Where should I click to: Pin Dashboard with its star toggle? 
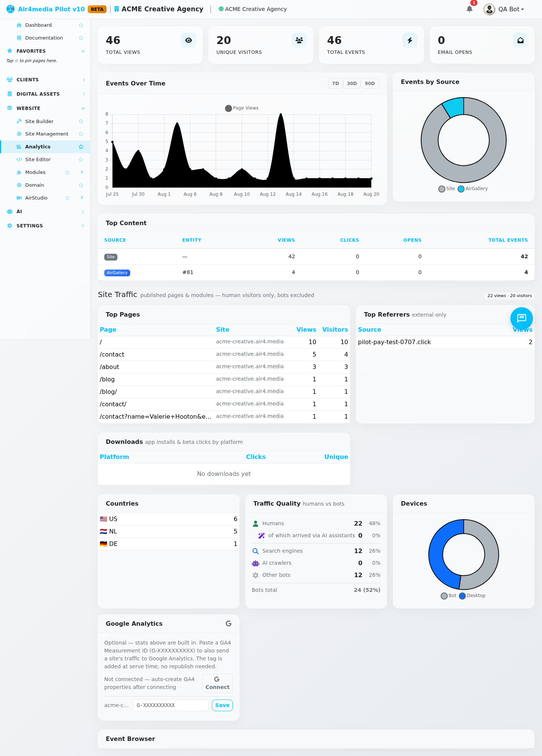coord(81,25)
